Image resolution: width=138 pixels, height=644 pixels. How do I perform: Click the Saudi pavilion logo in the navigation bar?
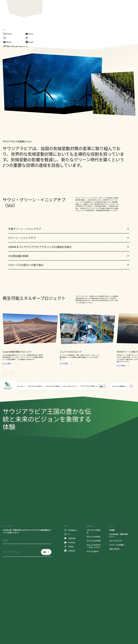(x=8, y=386)
